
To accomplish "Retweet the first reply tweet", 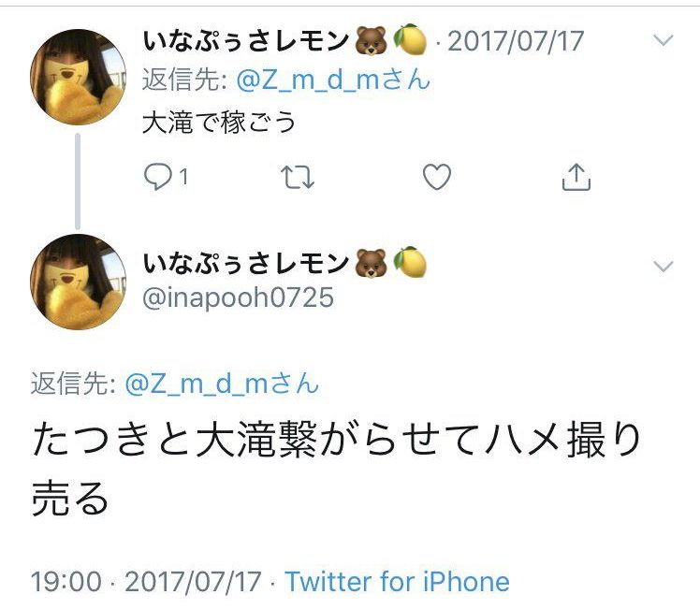I will point(298,177).
